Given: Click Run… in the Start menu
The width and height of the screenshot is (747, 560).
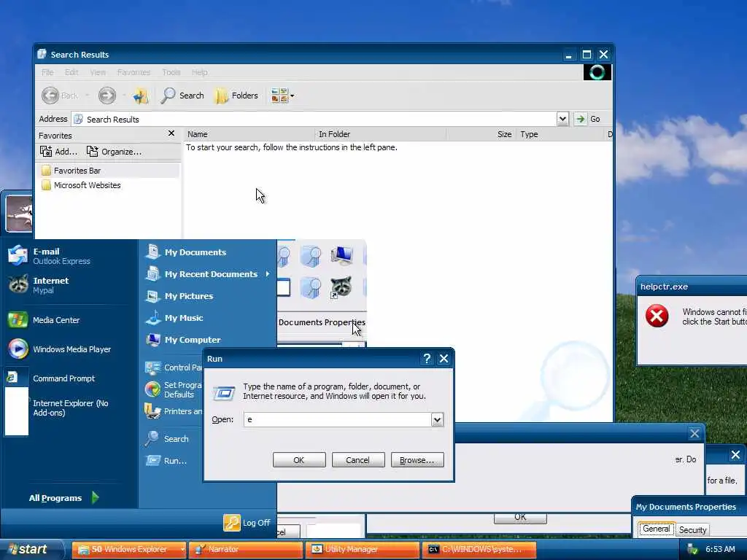Looking at the screenshot, I should click(166, 461).
